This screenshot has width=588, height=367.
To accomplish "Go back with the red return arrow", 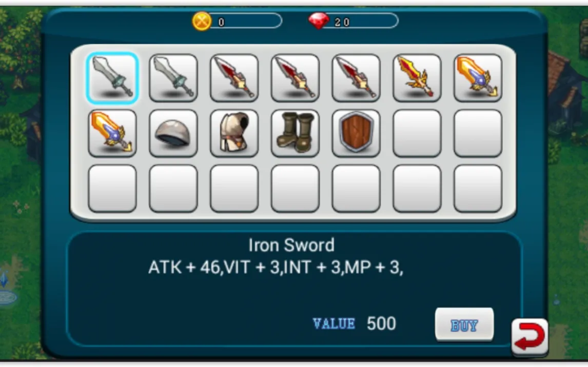I will pyautogui.click(x=530, y=337).
